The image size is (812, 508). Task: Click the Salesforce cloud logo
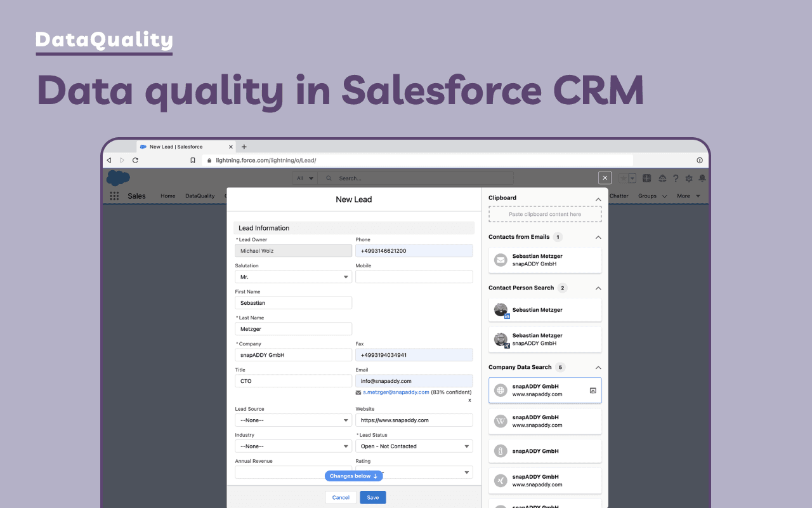118,178
